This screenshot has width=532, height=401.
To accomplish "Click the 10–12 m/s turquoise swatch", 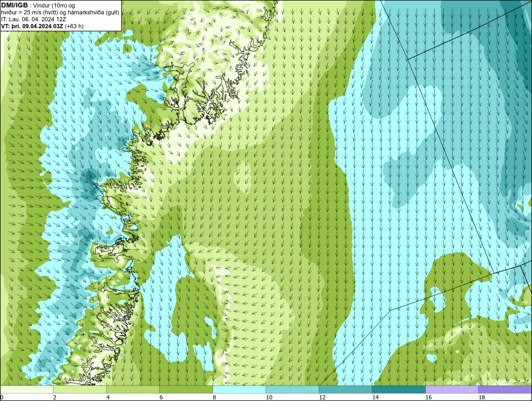I will coord(293,389).
